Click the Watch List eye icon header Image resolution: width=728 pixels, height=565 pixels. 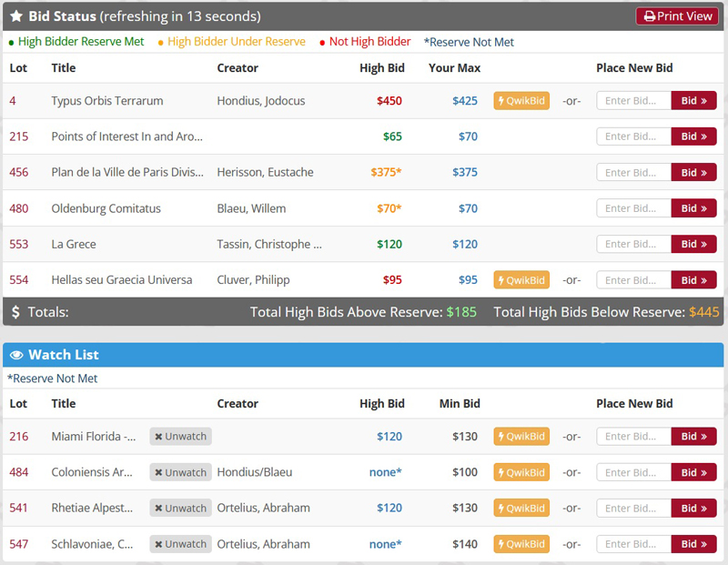[x=16, y=355]
